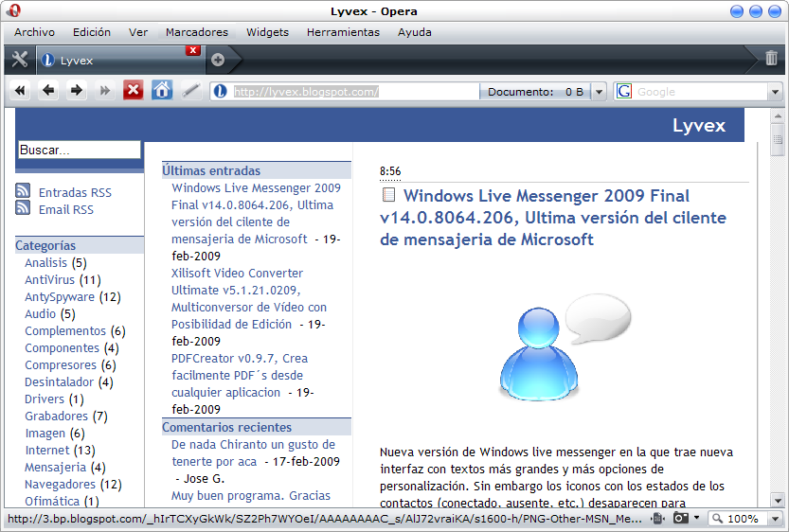Go to the Home page icon

[x=162, y=91]
